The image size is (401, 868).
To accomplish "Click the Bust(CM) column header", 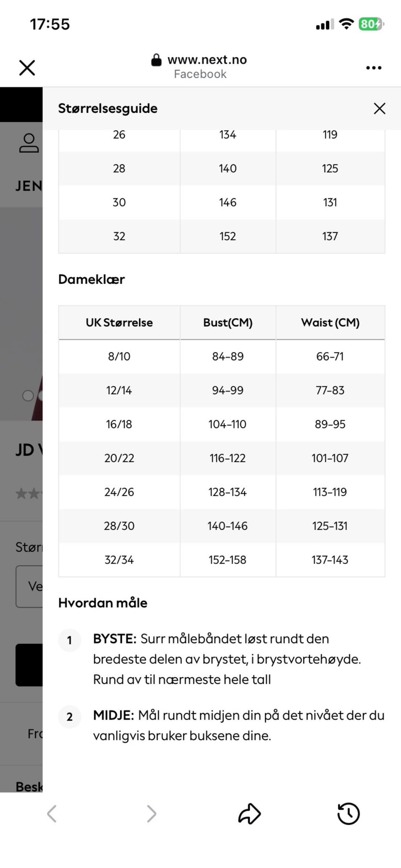I will click(228, 322).
